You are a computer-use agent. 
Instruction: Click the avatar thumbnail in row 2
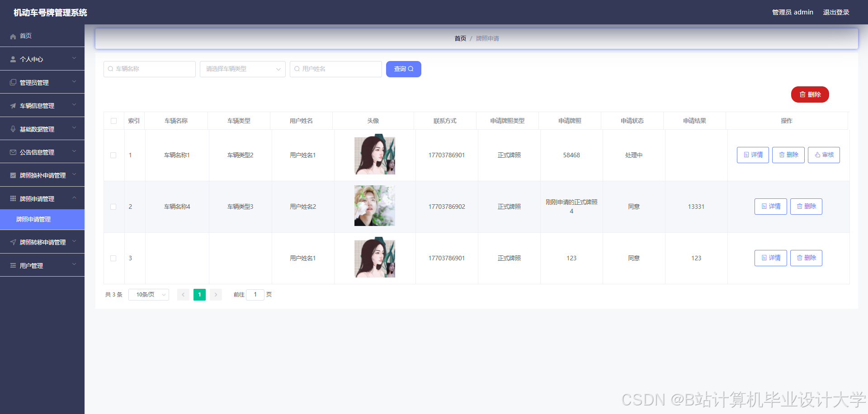pos(375,206)
